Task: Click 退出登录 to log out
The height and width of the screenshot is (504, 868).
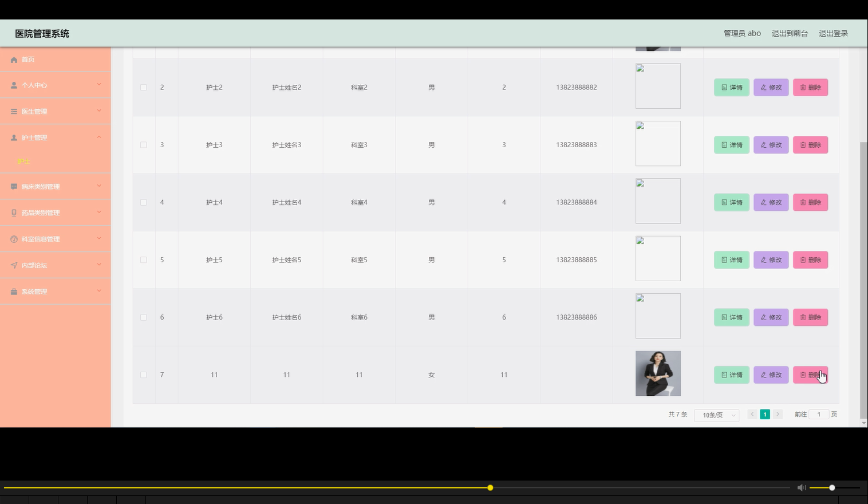Action: pyautogui.click(x=833, y=33)
